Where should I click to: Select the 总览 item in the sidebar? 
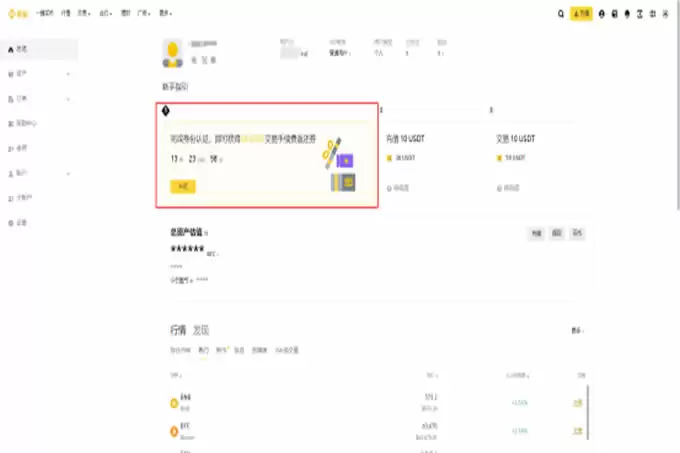click(x=39, y=49)
